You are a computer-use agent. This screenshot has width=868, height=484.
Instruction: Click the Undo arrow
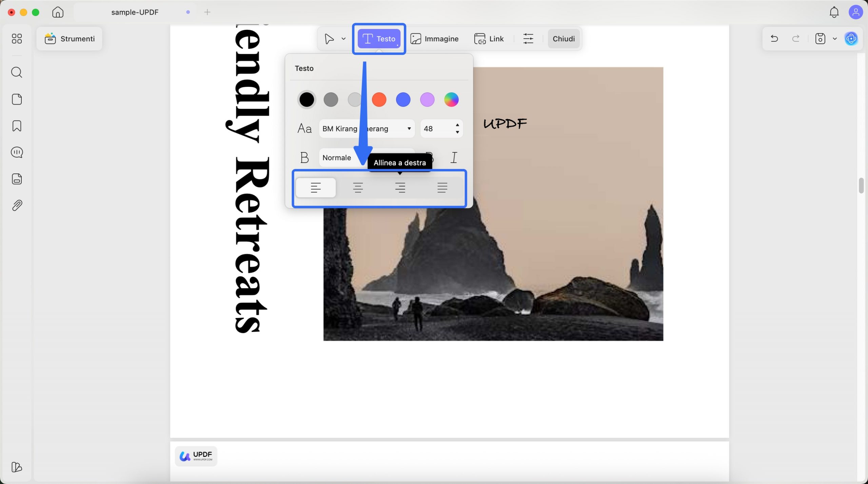click(x=774, y=38)
